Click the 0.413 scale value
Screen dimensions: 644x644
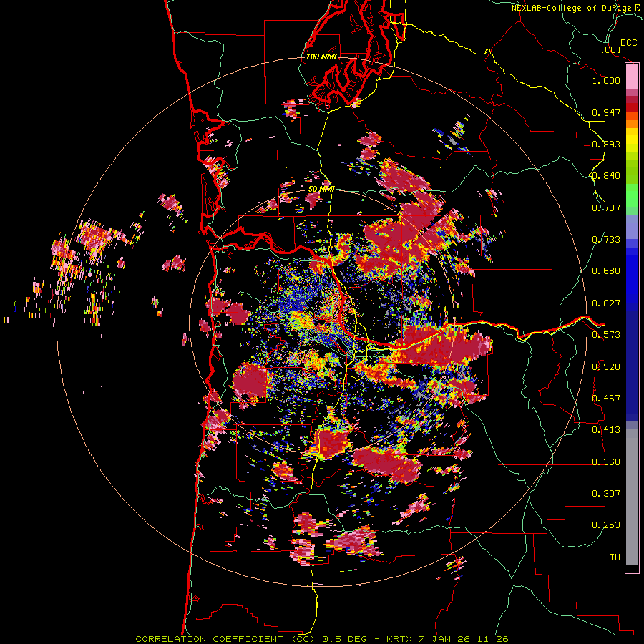click(606, 430)
